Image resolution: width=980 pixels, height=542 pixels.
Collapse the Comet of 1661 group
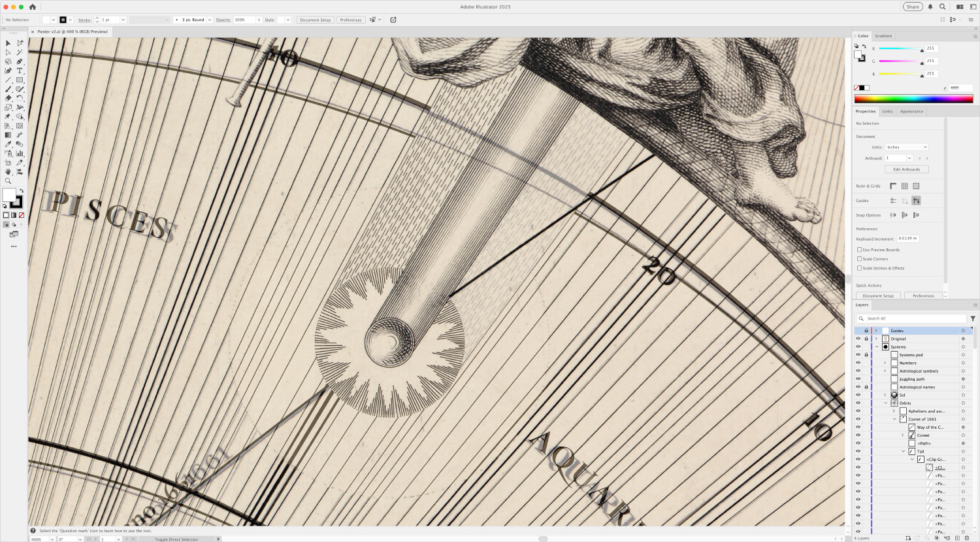pyautogui.click(x=894, y=419)
